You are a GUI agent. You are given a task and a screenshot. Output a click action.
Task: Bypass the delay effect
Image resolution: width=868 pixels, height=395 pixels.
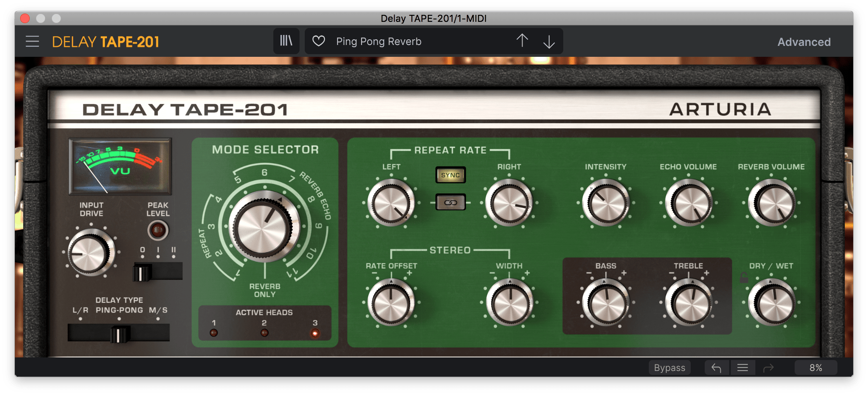tap(669, 367)
